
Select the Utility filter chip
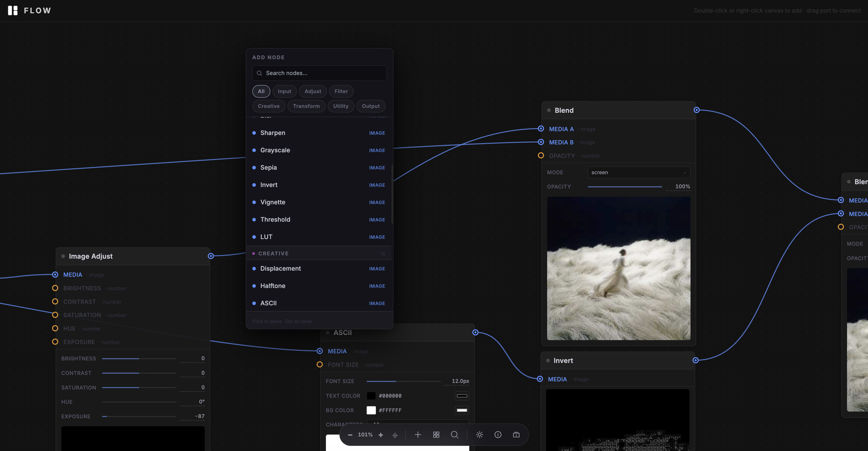[341, 106]
